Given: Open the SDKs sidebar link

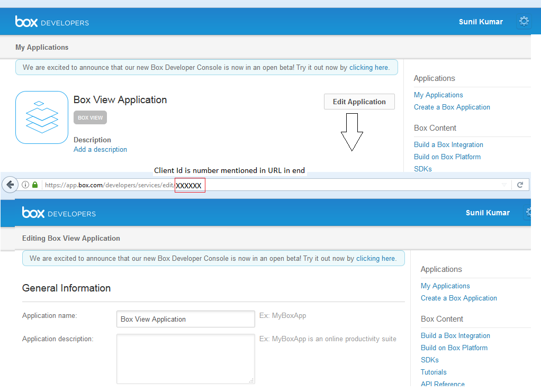Looking at the screenshot, I should (422, 169).
